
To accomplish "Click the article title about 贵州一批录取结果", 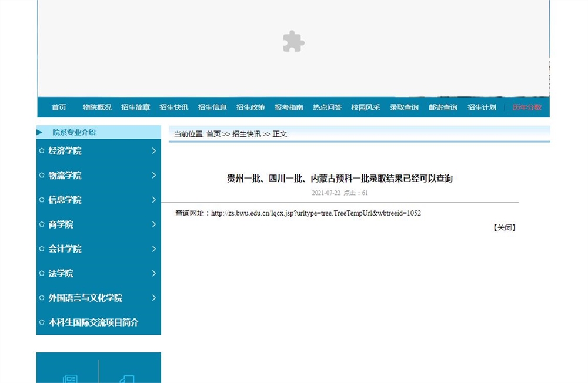I will [x=340, y=179].
